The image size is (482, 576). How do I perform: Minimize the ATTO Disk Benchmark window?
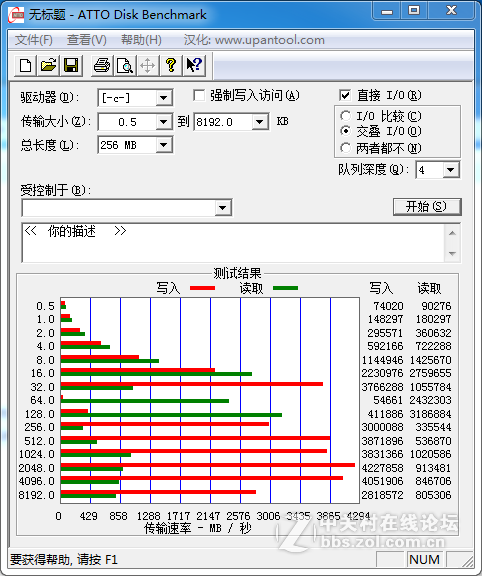pos(387,11)
